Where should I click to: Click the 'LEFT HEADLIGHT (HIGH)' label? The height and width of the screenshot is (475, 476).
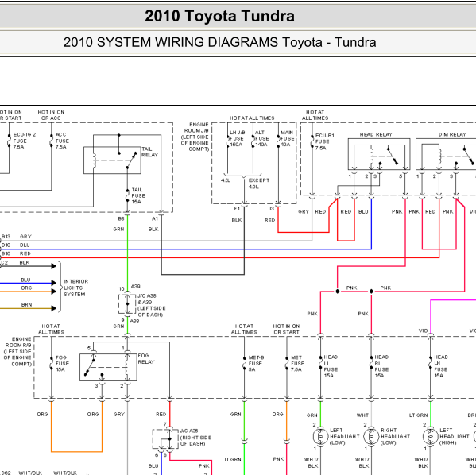pos(455,436)
